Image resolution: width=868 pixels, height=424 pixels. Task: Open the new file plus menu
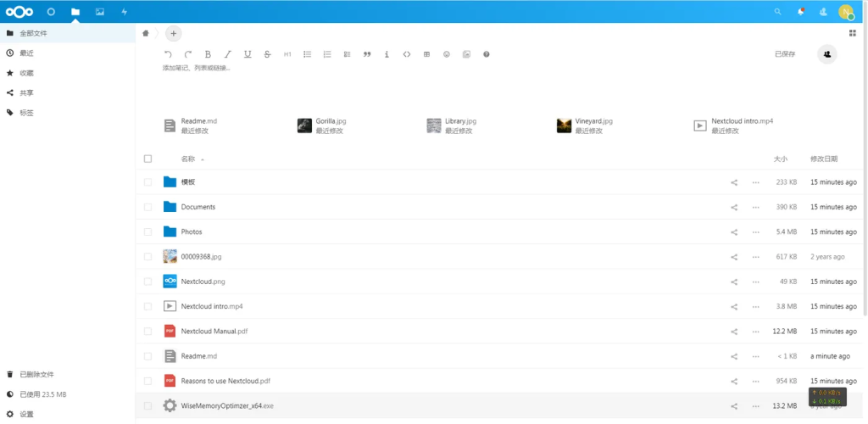coord(173,33)
